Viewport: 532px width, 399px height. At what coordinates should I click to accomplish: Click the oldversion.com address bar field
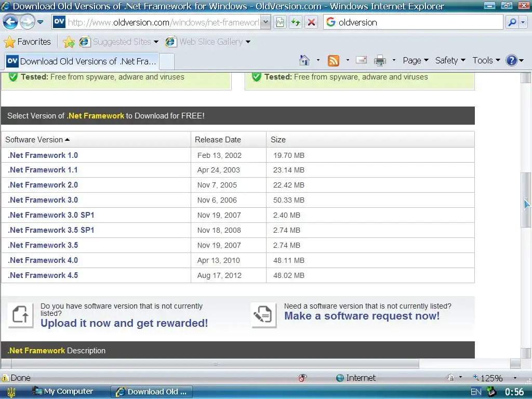[163, 22]
